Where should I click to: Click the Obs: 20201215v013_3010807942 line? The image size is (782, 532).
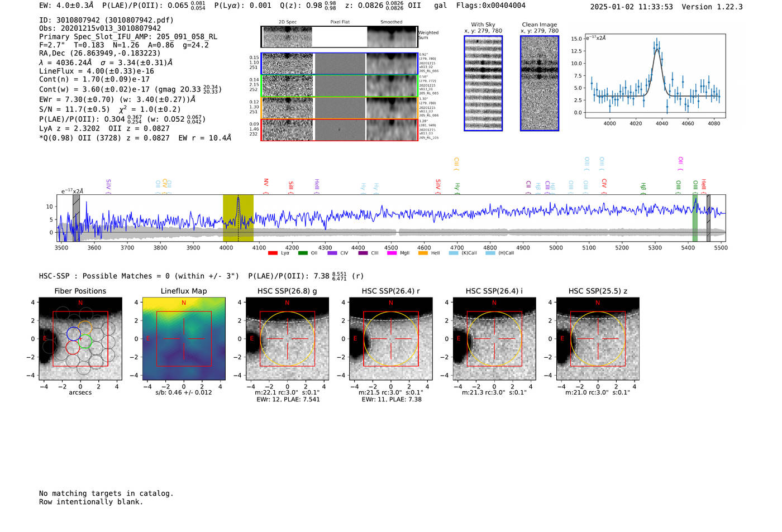pos(100,28)
